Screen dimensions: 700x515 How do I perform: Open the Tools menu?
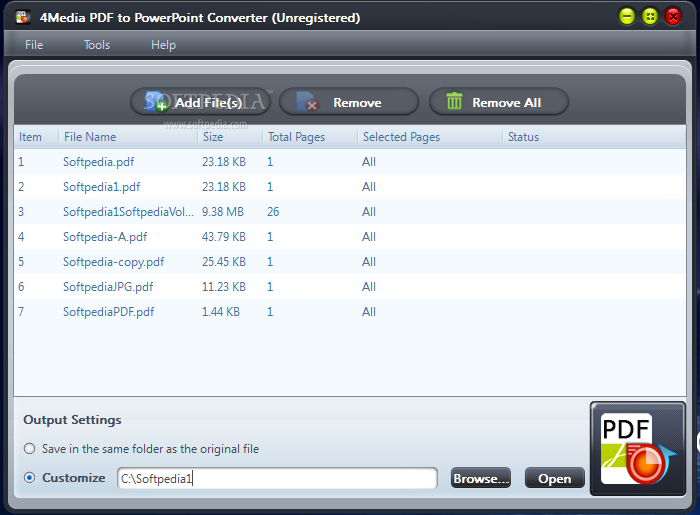[97, 45]
